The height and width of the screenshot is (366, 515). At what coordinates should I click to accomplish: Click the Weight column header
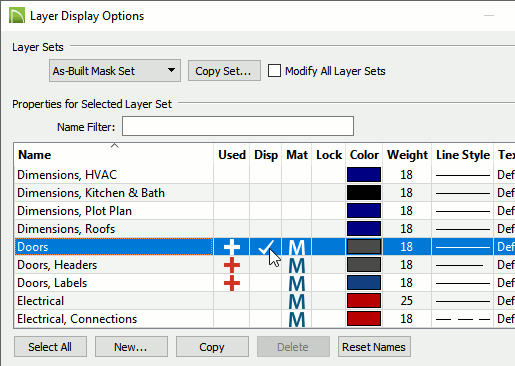coord(407,155)
